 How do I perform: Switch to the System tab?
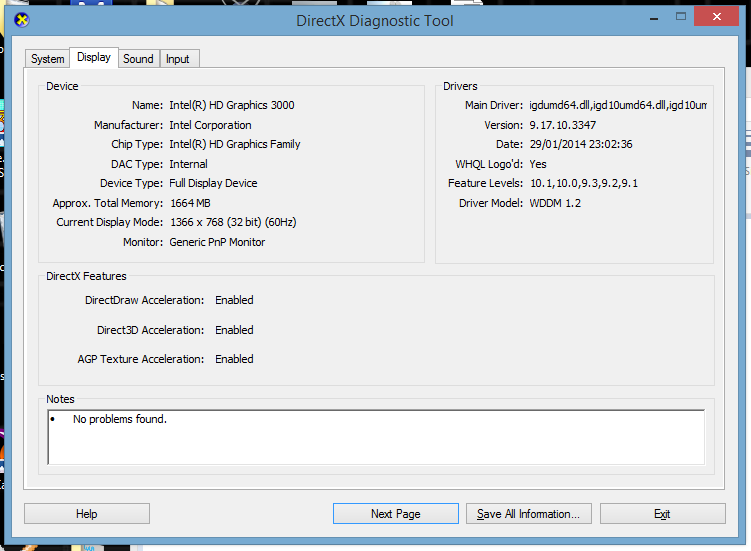(x=47, y=58)
